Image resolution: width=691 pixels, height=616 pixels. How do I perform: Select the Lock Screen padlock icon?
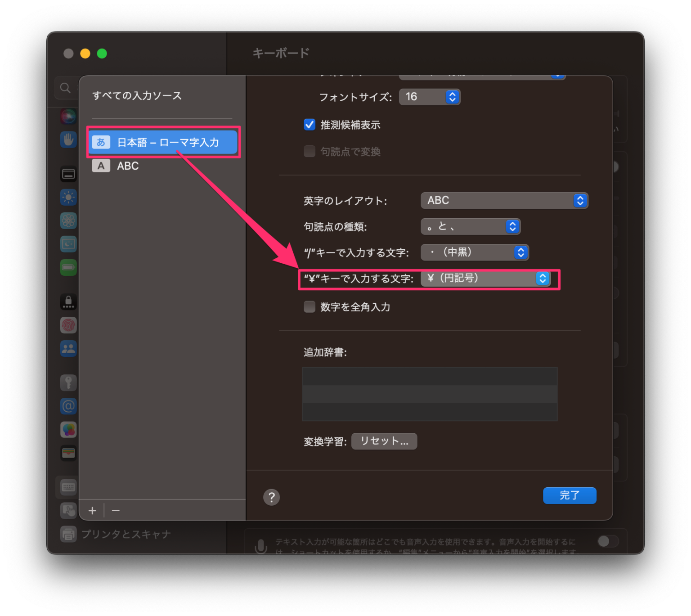pyautogui.click(x=68, y=301)
